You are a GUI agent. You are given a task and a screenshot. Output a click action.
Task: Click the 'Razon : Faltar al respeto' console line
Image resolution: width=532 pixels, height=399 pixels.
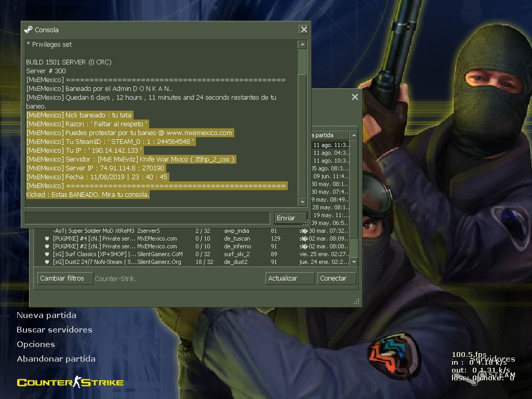87,124
